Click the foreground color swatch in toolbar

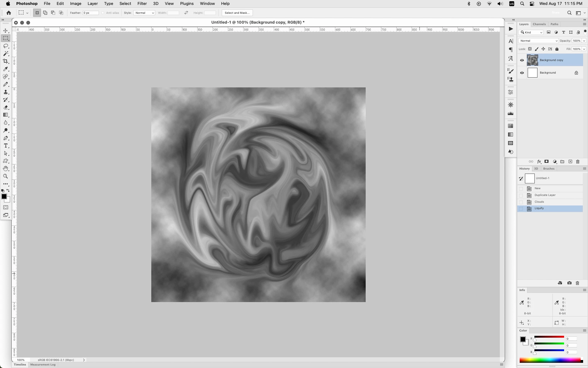[x=4, y=197]
